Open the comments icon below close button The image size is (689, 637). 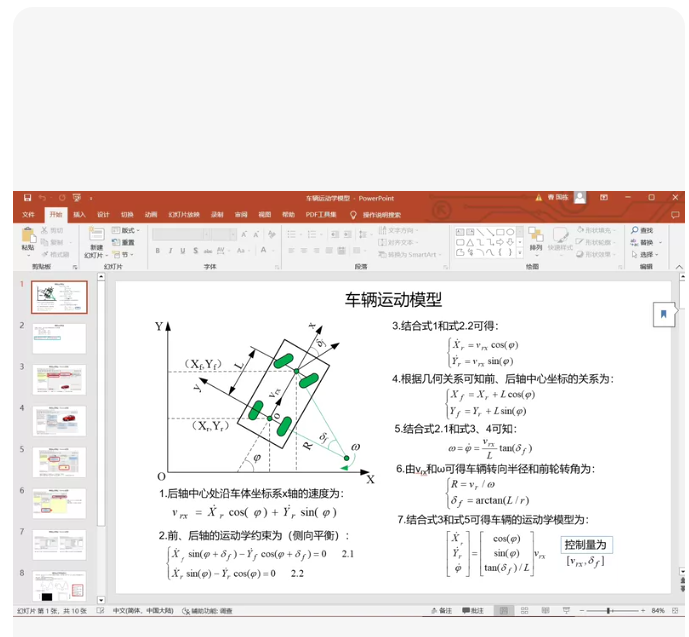pos(675,215)
